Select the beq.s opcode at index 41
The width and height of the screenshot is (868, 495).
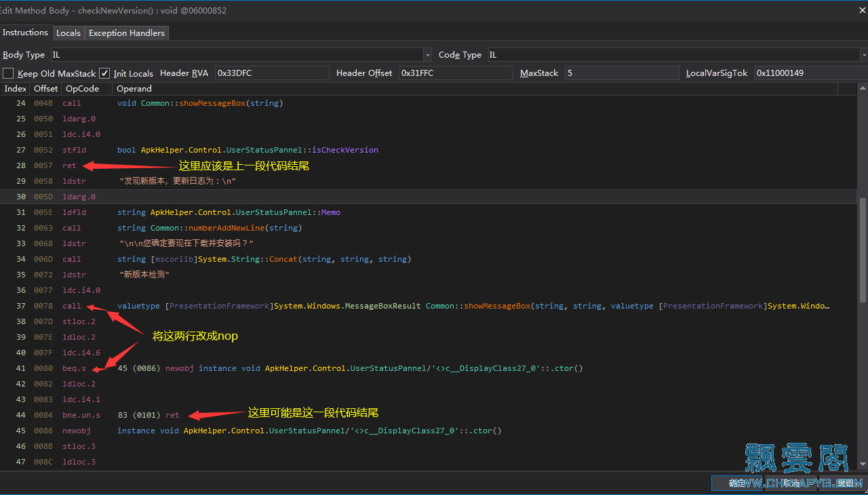(74, 368)
